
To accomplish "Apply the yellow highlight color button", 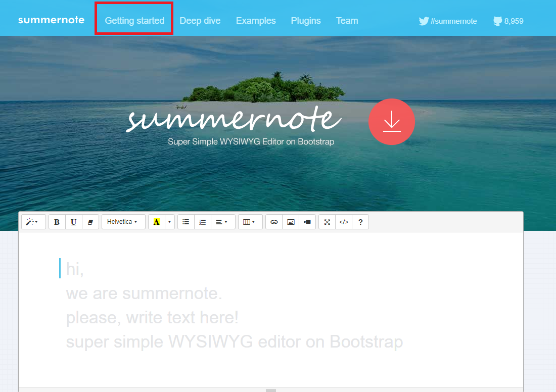I will tap(156, 222).
